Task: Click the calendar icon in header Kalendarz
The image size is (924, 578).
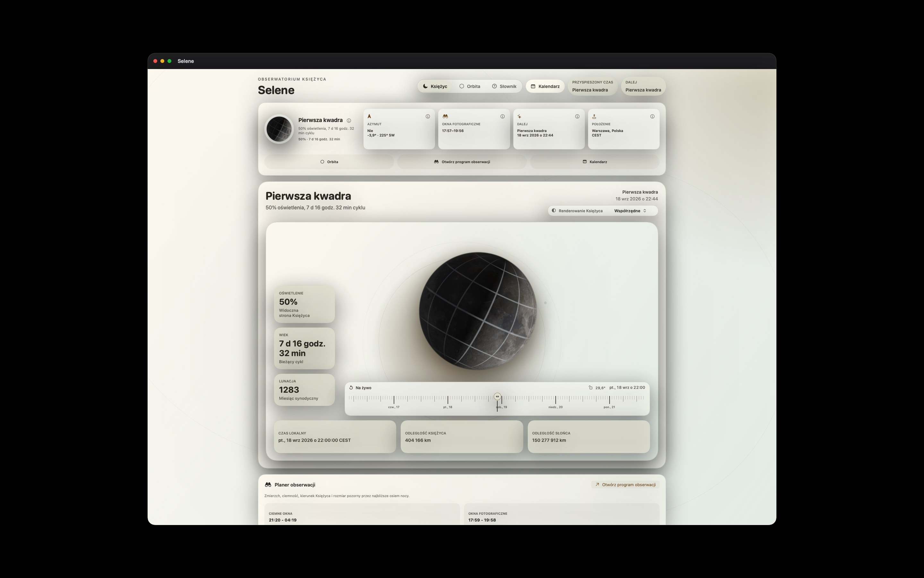Action: click(x=533, y=86)
